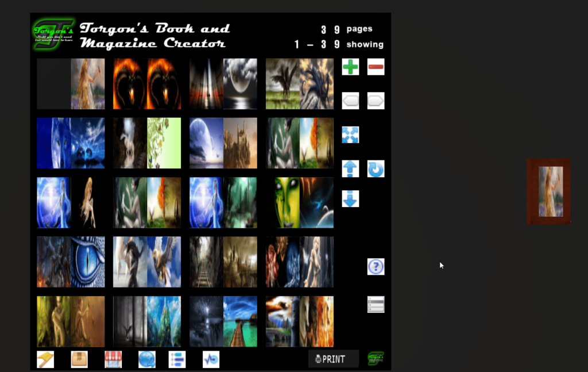Select the red and blue faces page
Image resolution: width=588 pixels, height=372 pixels.
point(283,262)
